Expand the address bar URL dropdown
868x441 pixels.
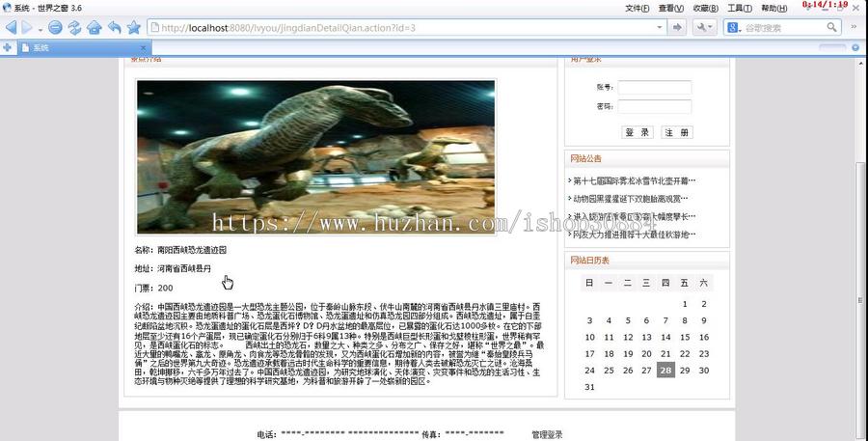click(x=660, y=27)
